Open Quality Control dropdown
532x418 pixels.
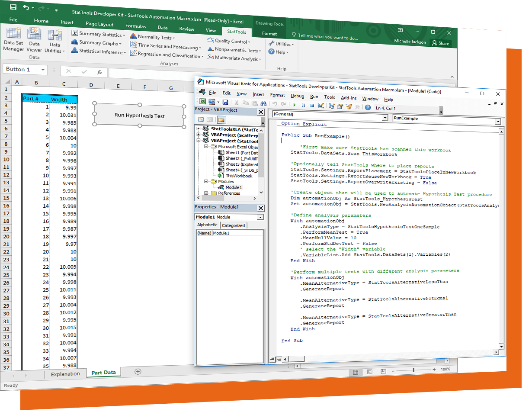229,41
